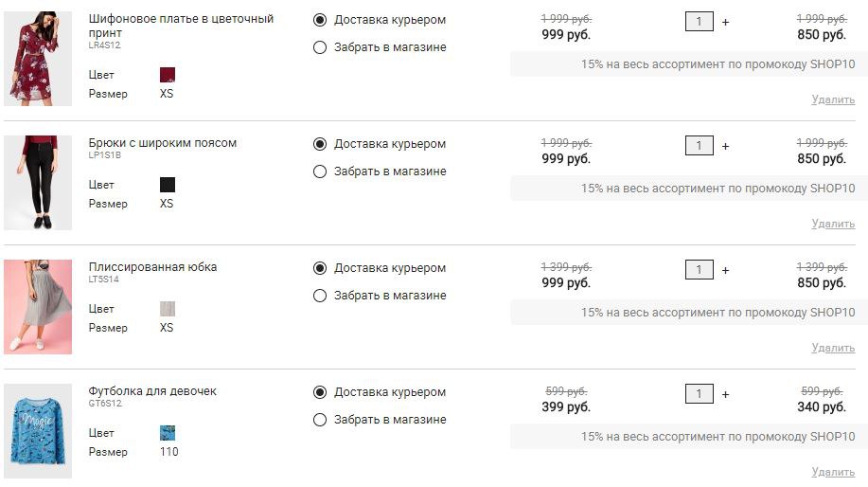
Task: Click Удалить link for the chiffon dress
Action: [x=833, y=99]
